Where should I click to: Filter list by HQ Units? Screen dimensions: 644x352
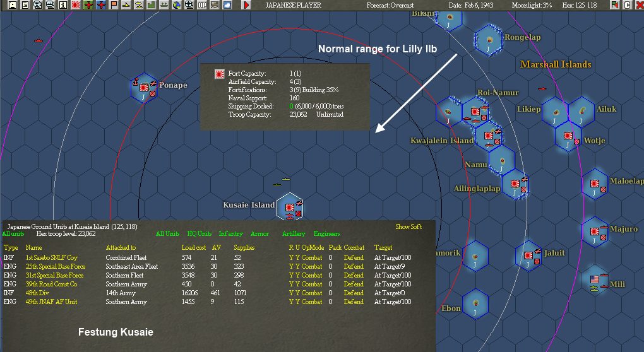click(199, 233)
